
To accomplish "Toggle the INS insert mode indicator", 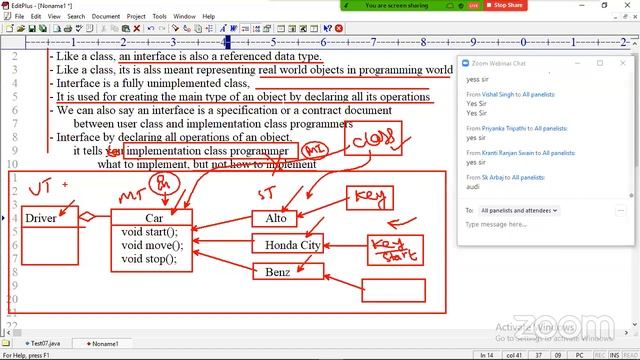I will click(615, 355).
